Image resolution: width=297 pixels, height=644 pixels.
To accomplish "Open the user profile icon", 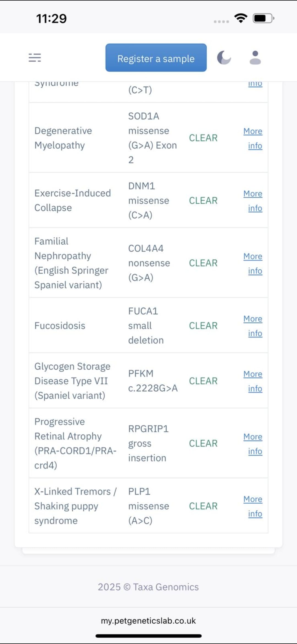I will (x=255, y=58).
